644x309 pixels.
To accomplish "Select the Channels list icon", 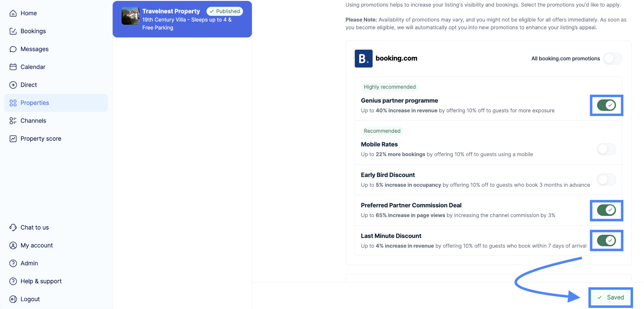I will click(x=13, y=121).
